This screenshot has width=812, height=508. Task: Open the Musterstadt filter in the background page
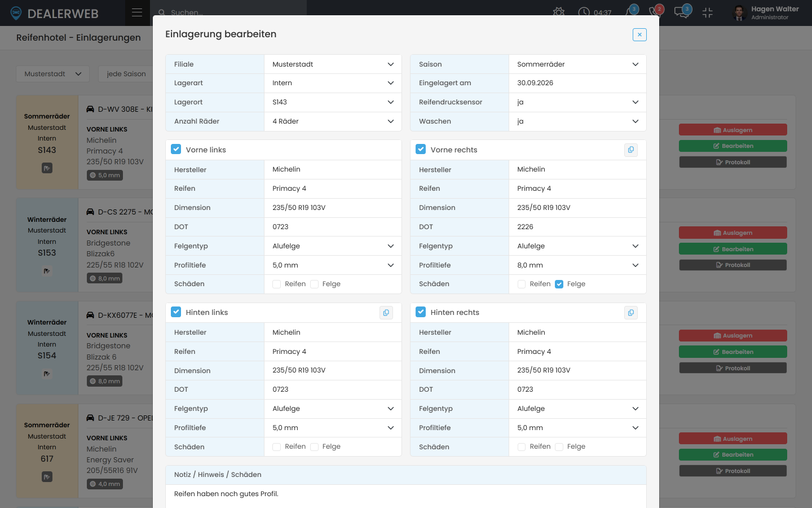tap(52, 74)
